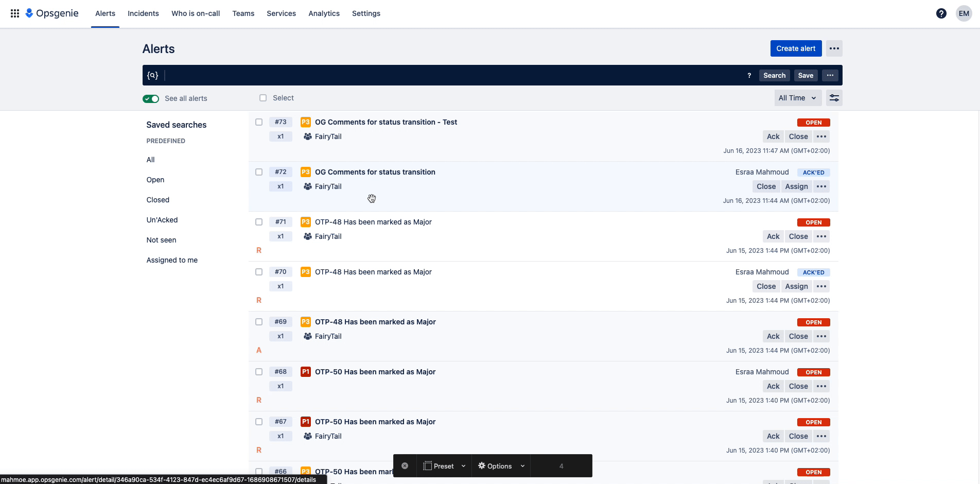
Task: Click the P3 priority badge on alert #71
Action: (305, 222)
